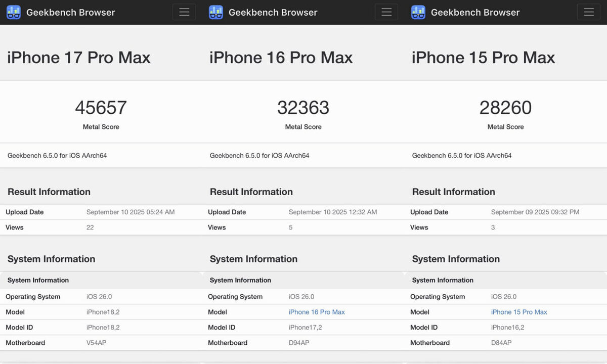
Task: Select motherboard value D94AP
Action: coord(299,343)
